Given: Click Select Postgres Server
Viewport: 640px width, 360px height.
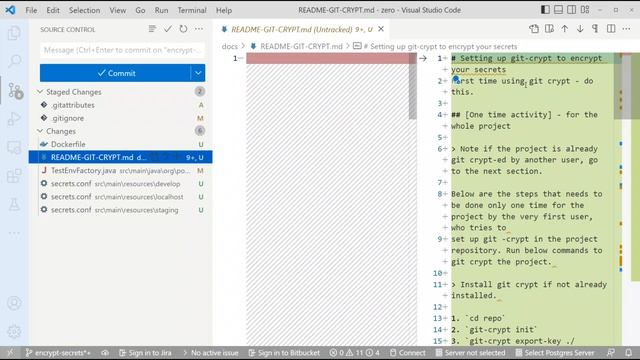Looking at the screenshot, I should [x=555, y=353].
